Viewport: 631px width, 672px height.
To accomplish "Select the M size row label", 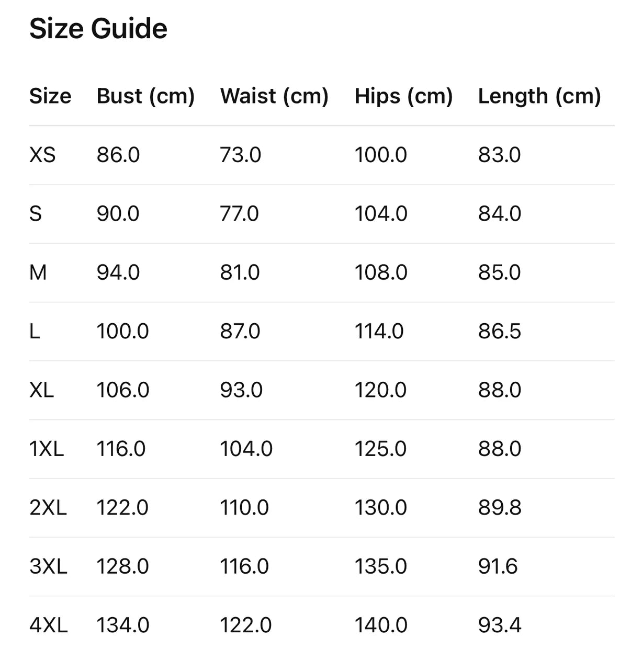I will (38, 273).
